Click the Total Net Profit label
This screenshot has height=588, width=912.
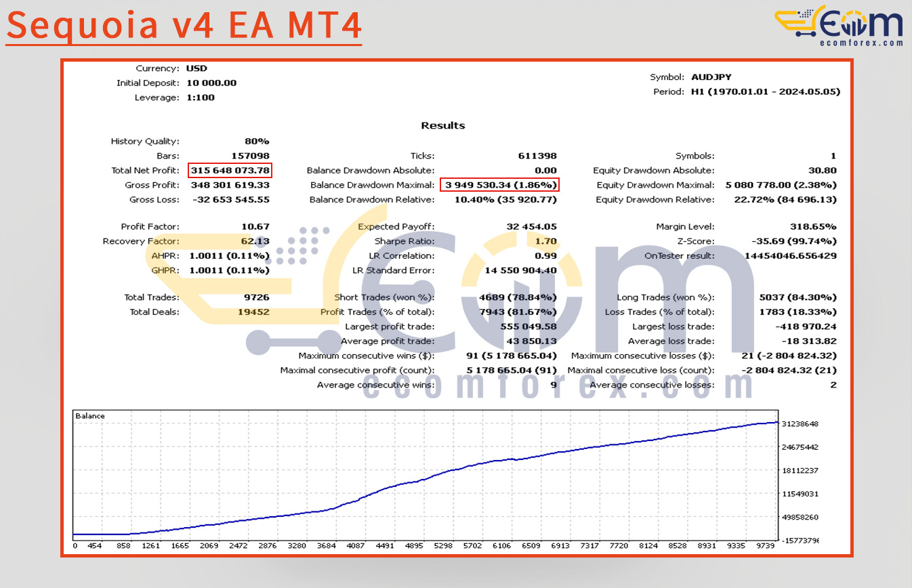[145, 171]
